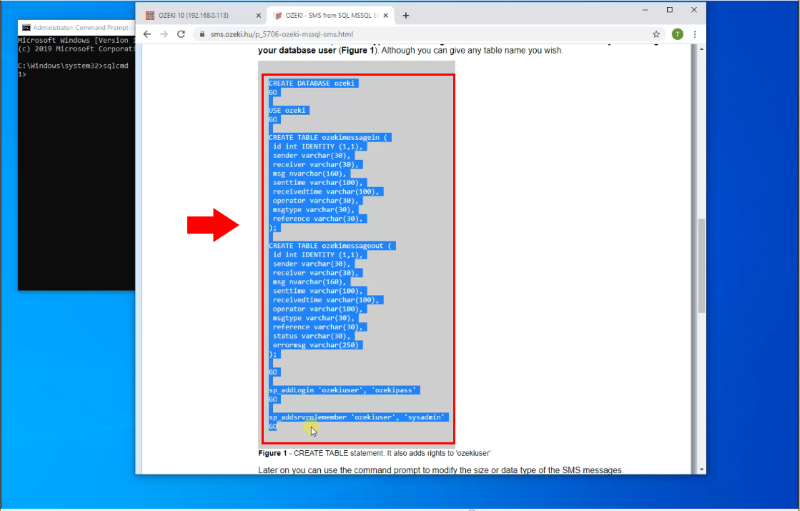Image resolution: width=800 pixels, height=511 pixels.
Task: Click the Command Prompt title bar icon
Action: click(x=26, y=28)
